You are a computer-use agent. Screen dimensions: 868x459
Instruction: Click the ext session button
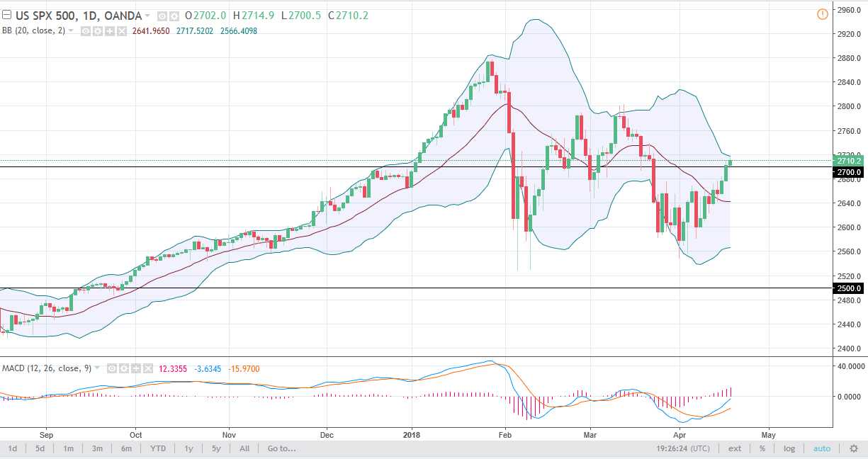pos(735,448)
